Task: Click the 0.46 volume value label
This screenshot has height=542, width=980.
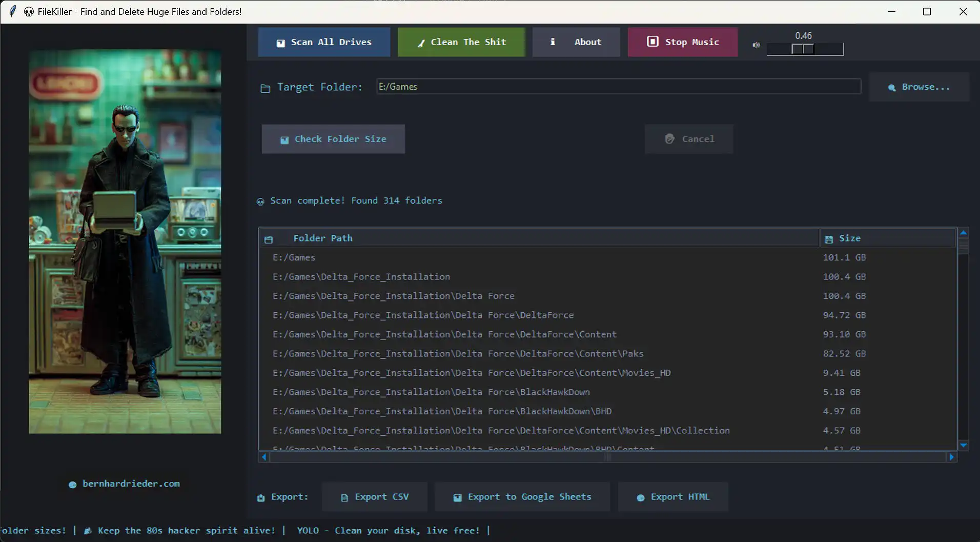Action: 803,36
